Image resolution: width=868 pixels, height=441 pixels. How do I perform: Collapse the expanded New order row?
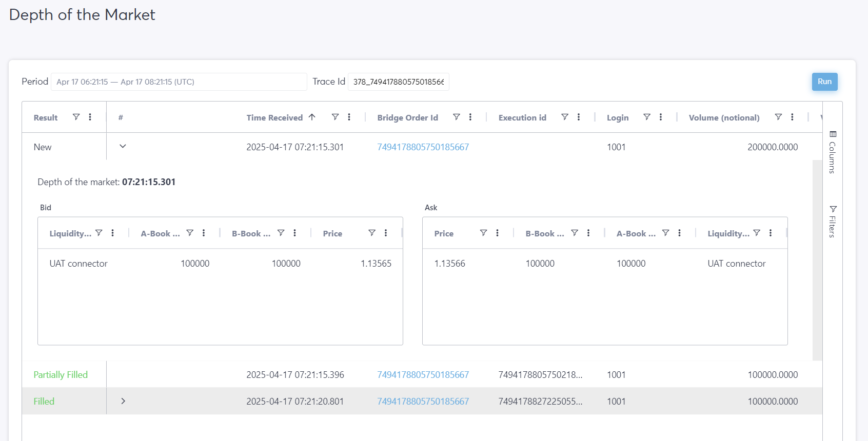(x=123, y=146)
